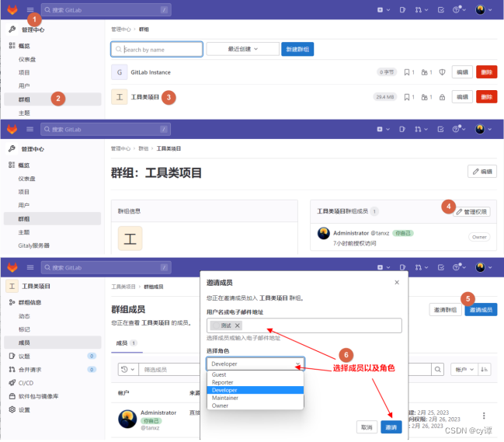Click 删除 for GitLab Instance group
The width and height of the screenshot is (504, 442).
pyautogui.click(x=486, y=72)
